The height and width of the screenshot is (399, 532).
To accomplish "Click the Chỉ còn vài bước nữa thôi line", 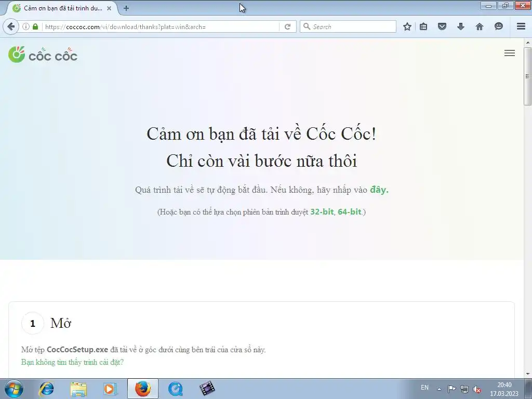I will 262,161.
